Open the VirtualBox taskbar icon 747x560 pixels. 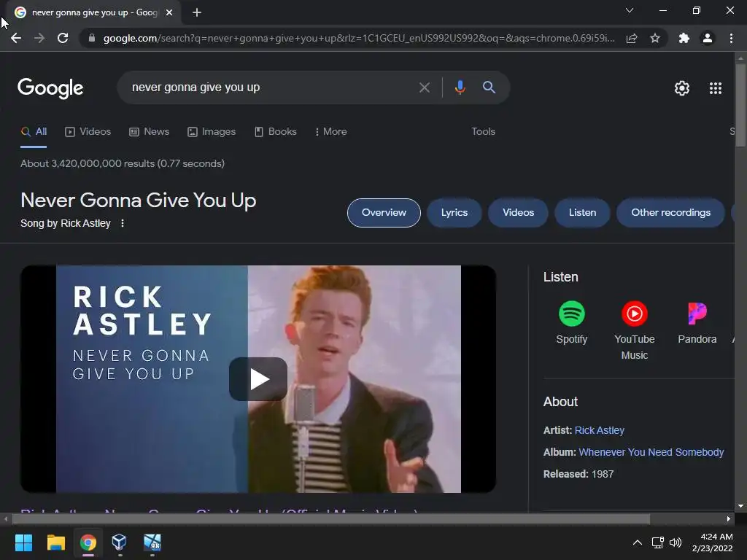click(119, 542)
